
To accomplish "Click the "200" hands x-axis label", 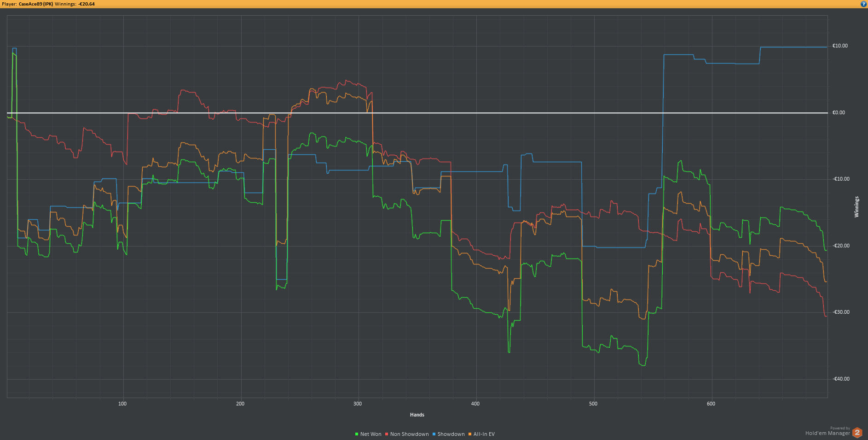I will [x=240, y=404].
